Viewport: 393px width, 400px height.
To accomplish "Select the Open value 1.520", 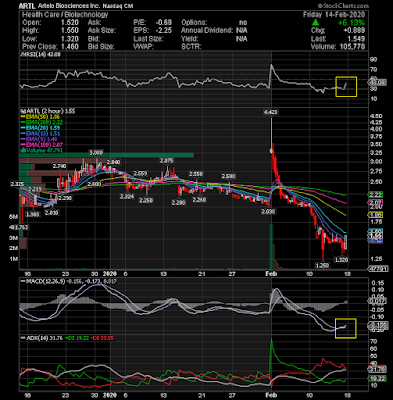I will coord(69,23).
